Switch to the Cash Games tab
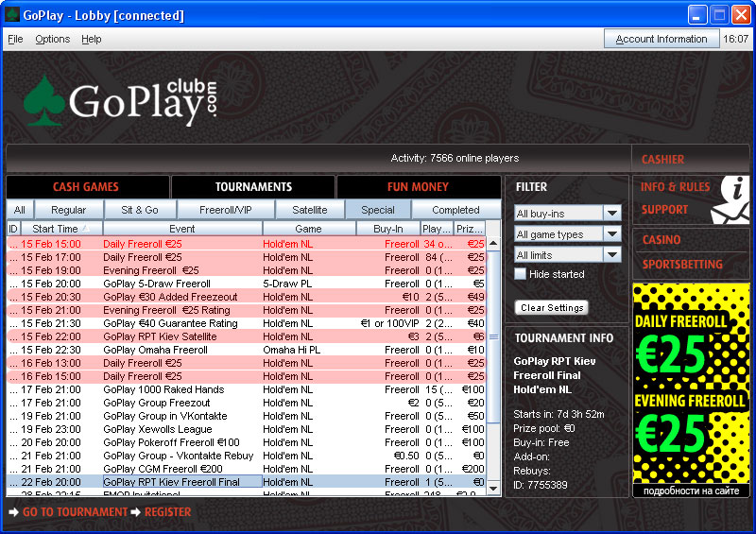The height and width of the screenshot is (534, 756). tap(87, 187)
